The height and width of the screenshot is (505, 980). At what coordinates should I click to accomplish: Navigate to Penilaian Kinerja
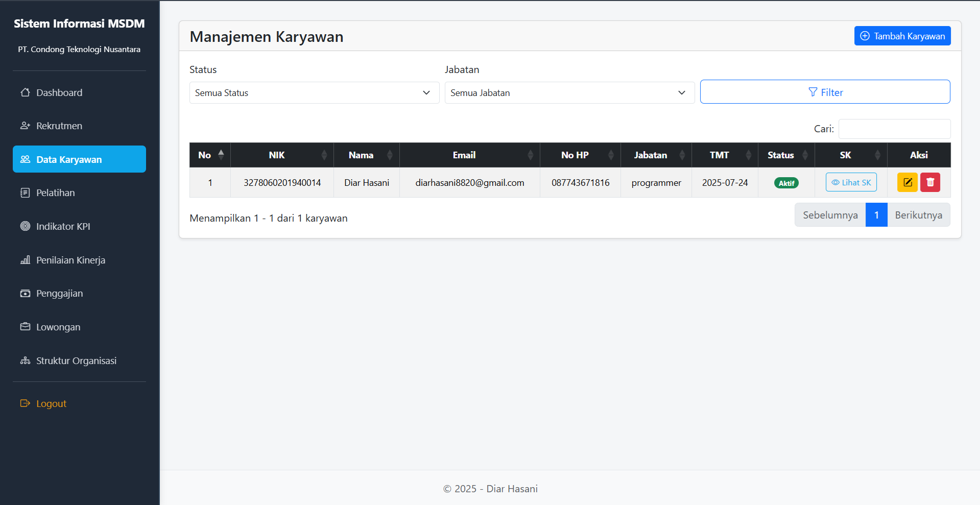pos(70,260)
